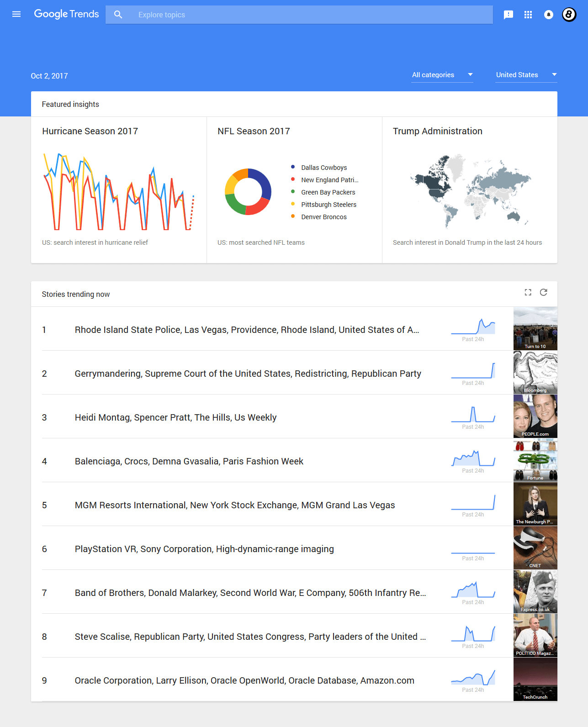The image size is (588, 727).
Task: Click the search magnifier icon
Action: coord(118,15)
